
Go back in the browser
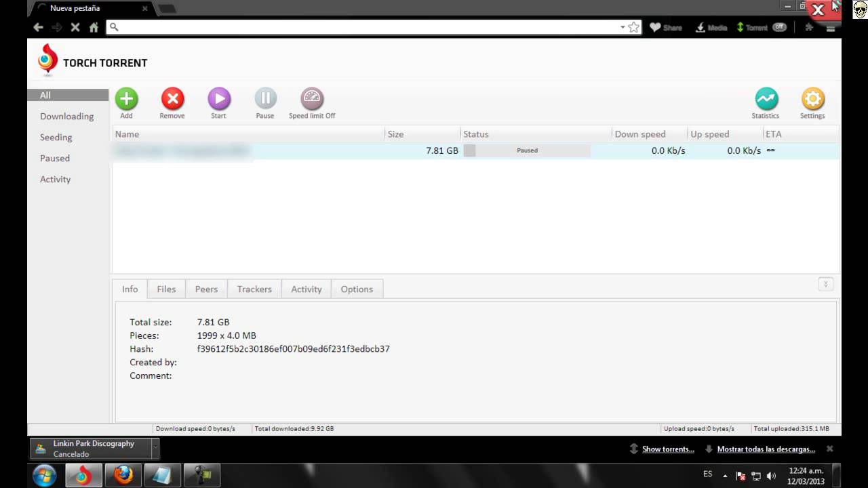38,27
